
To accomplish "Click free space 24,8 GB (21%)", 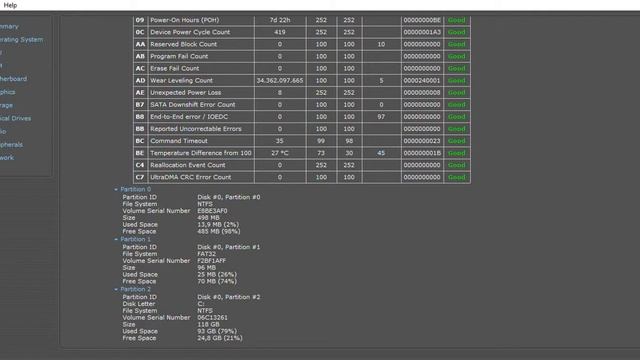I will (220, 338).
